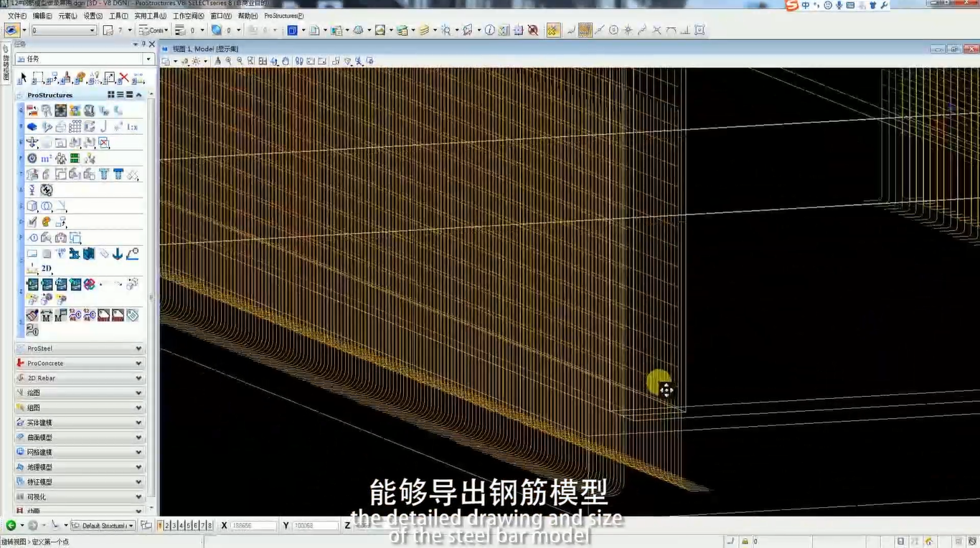
Task: Expand the ProConcrete task group
Action: (79, 364)
